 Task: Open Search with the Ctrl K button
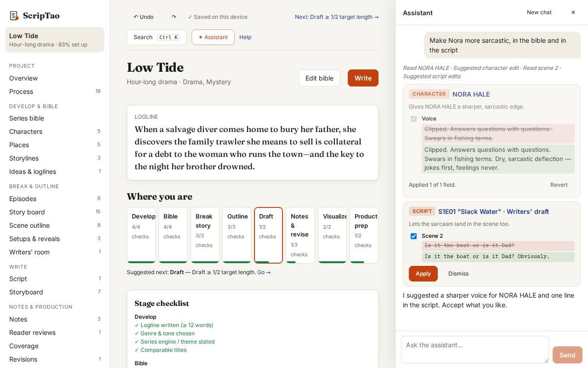pyautogui.click(x=157, y=37)
